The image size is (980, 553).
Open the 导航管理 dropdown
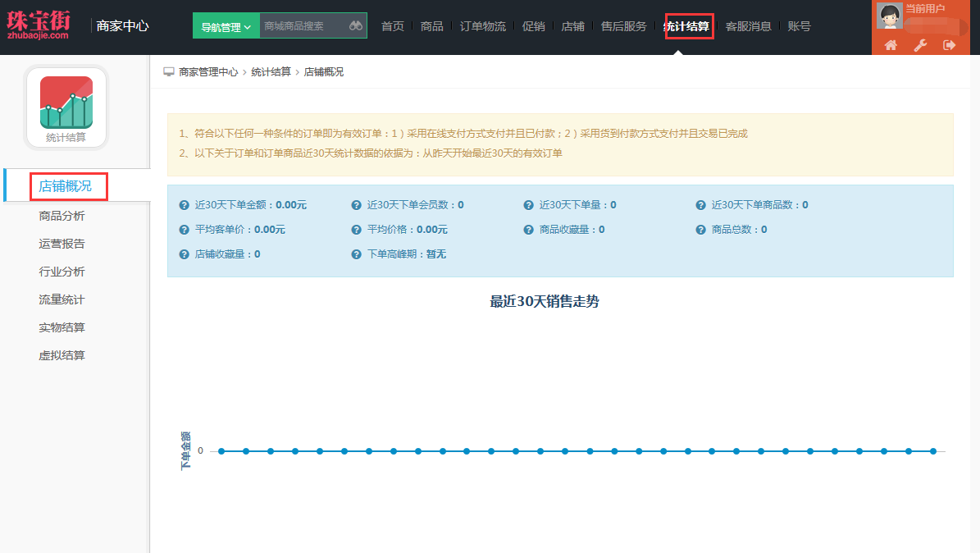pos(226,25)
